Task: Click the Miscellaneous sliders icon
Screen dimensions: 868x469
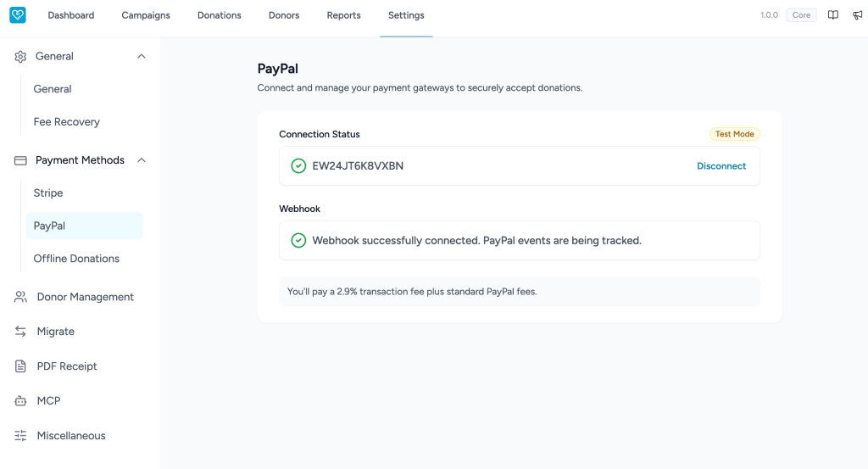Action: pos(20,436)
